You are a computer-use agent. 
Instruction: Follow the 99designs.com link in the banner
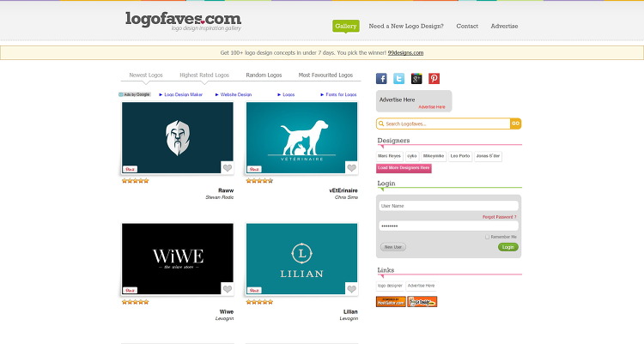[x=405, y=53]
